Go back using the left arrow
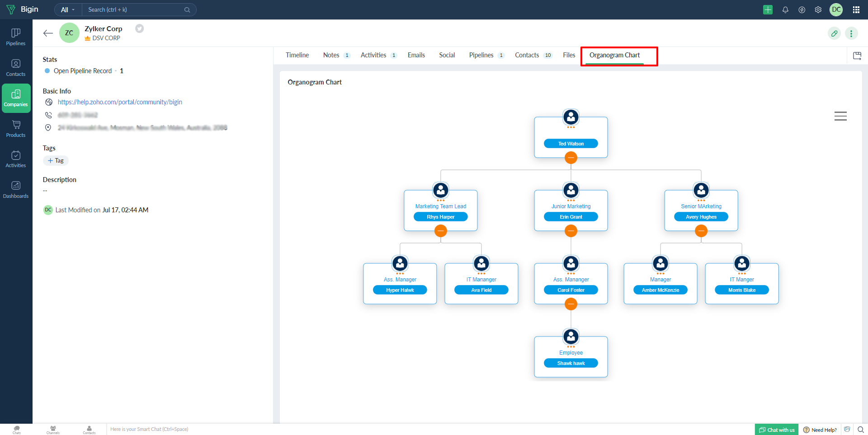868x435 pixels. 48,33
